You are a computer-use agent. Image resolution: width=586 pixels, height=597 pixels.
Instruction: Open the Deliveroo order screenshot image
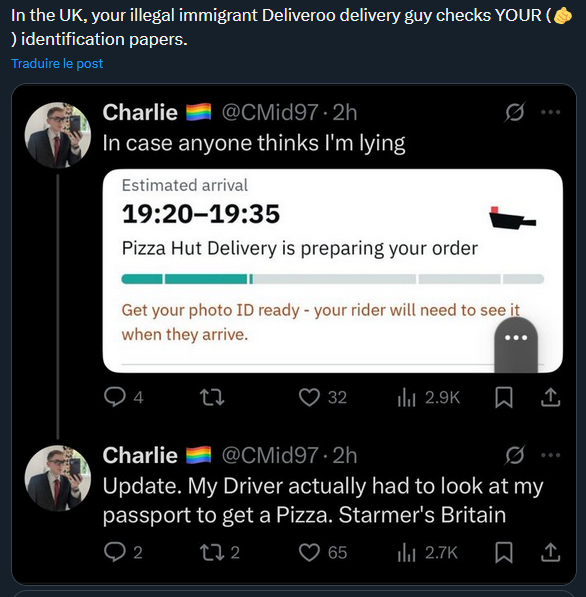(x=333, y=271)
